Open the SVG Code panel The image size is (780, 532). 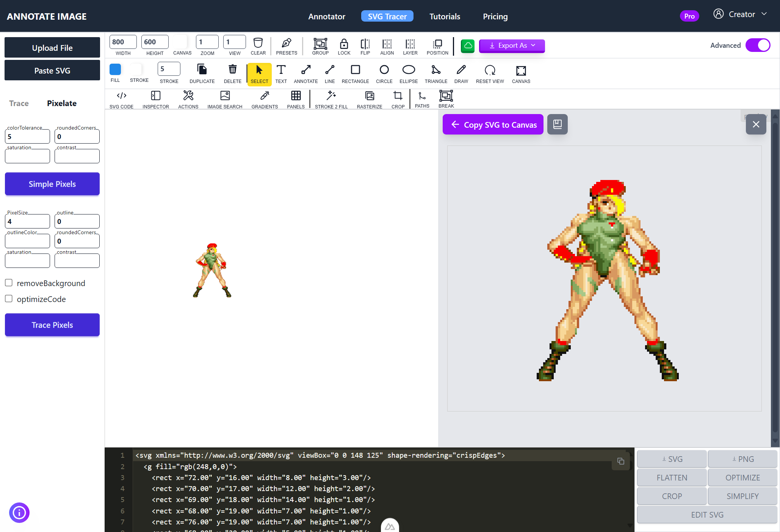[x=121, y=95]
